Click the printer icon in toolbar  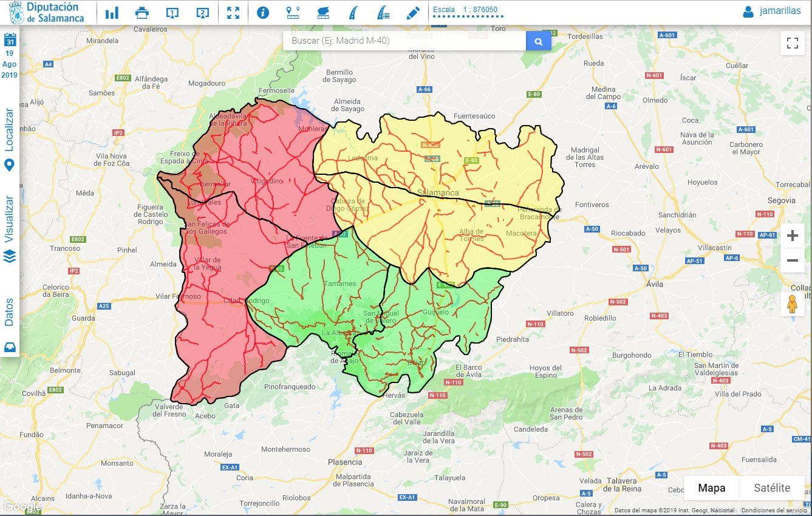[142, 13]
